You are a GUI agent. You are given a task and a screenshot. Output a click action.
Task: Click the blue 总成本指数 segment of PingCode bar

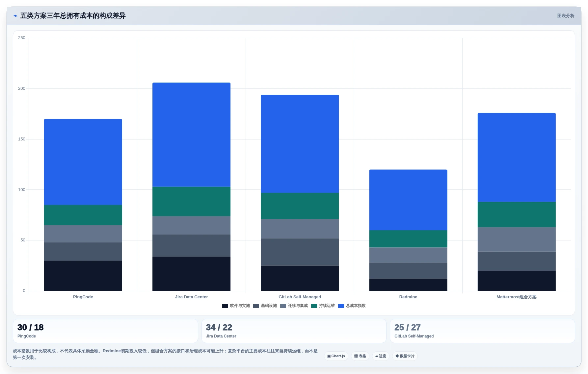click(x=83, y=162)
